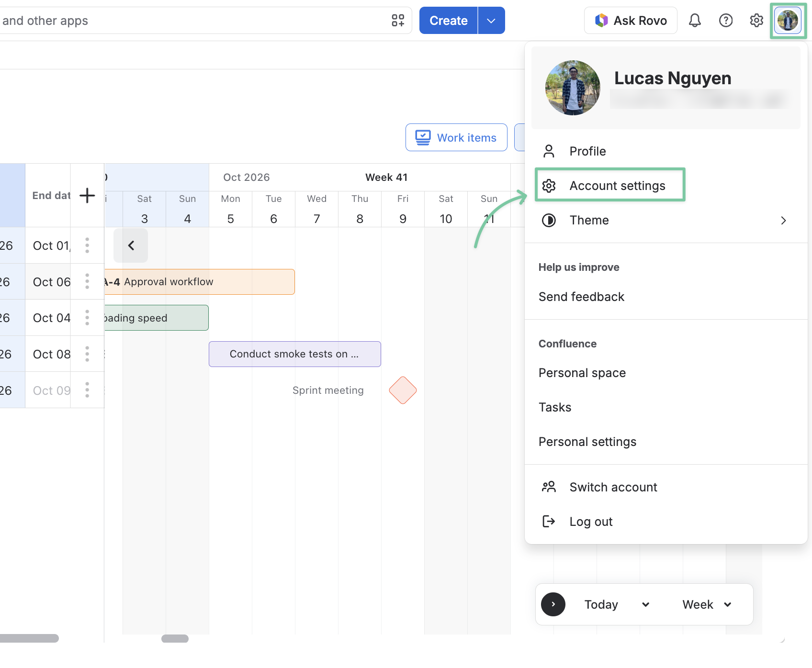Open the help question mark icon
Viewport: 812px width, 668px height.
726,21
